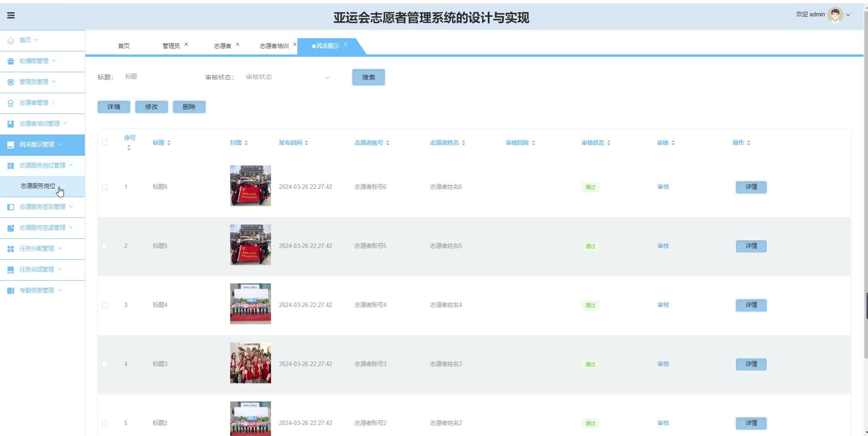This screenshot has height=436, width=868.
Task: Click the 轮播图管理 sidebar icon
Action: tap(10, 61)
